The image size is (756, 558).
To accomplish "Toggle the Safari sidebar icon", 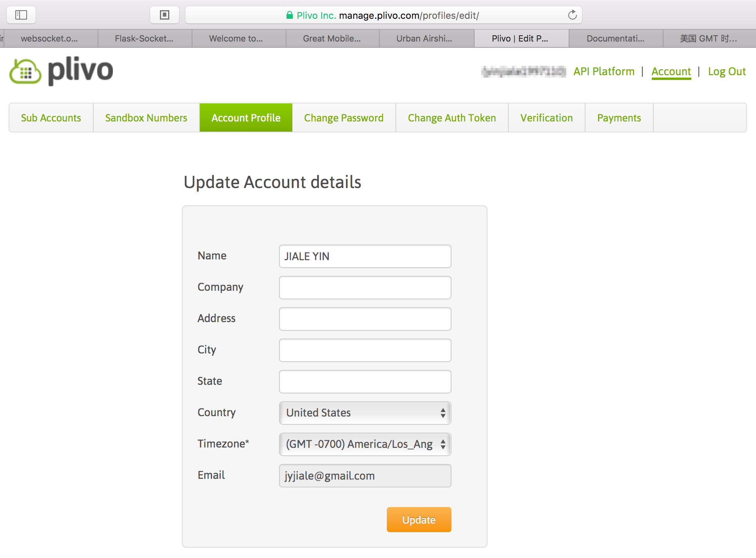I will pos(21,15).
